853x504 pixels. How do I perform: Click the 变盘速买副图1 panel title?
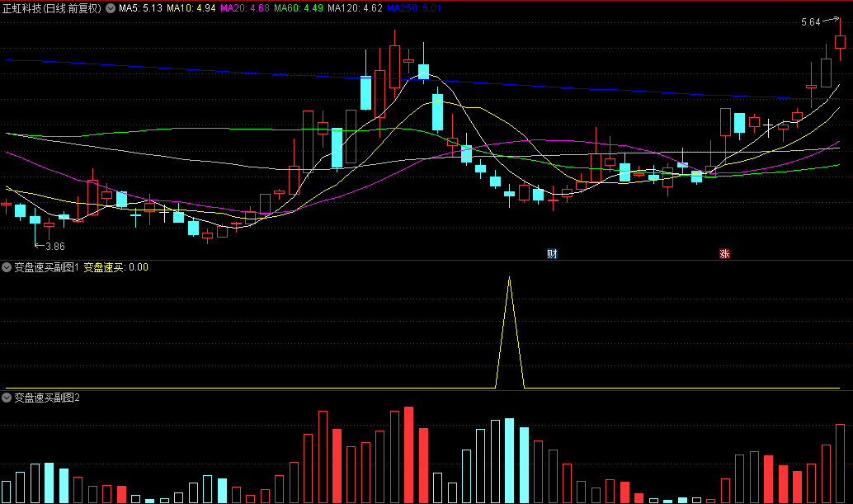coord(47,267)
